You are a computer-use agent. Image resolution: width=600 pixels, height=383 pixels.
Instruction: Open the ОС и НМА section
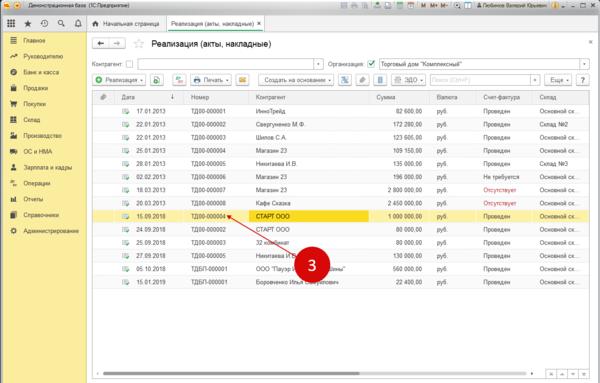pyautogui.click(x=38, y=152)
